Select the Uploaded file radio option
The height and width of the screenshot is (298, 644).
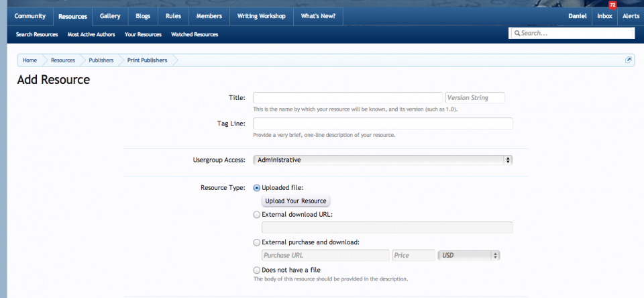257,188
